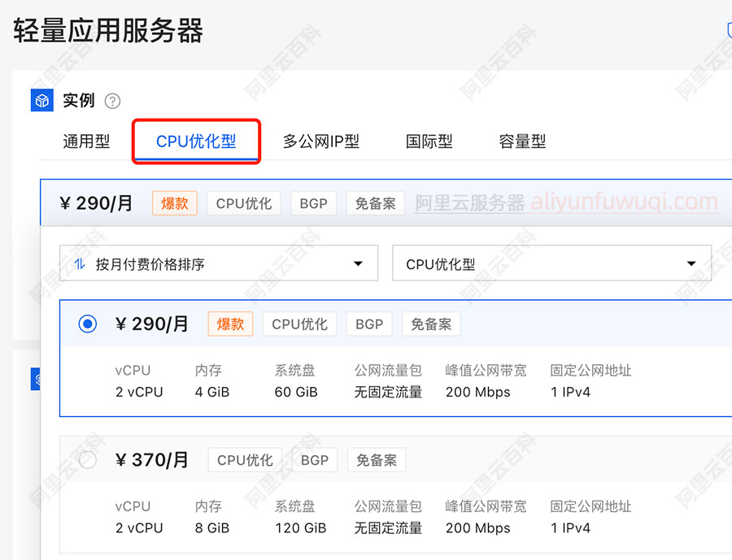Click the BGP tag on ¥290/月 plan card
Viewport: 732px width, 560px height.
click(368, 323)
